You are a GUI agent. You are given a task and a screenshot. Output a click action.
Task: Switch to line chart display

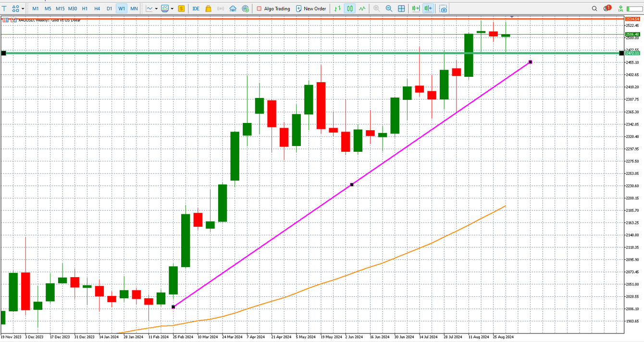pyautogui.click(x=361, y=9)
